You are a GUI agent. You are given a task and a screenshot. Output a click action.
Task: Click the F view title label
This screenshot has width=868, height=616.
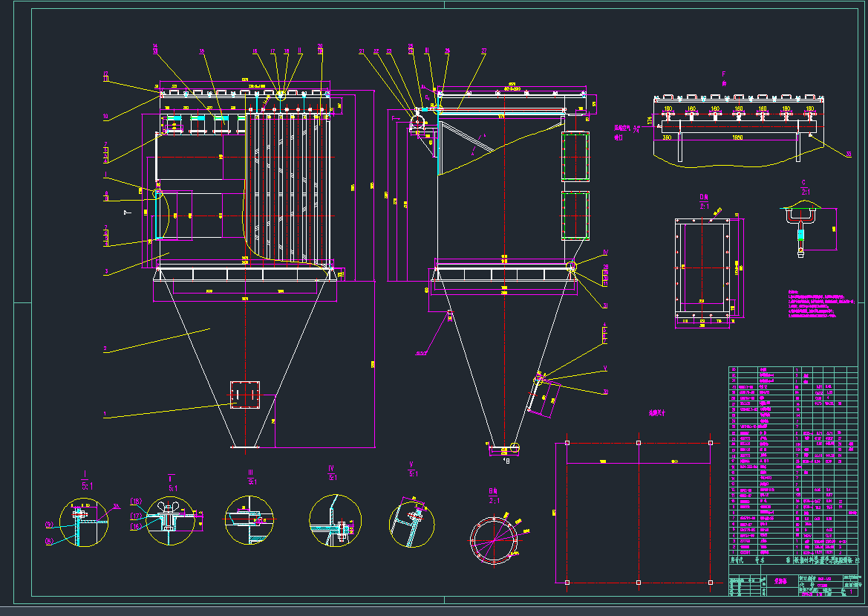click(723, 78)
